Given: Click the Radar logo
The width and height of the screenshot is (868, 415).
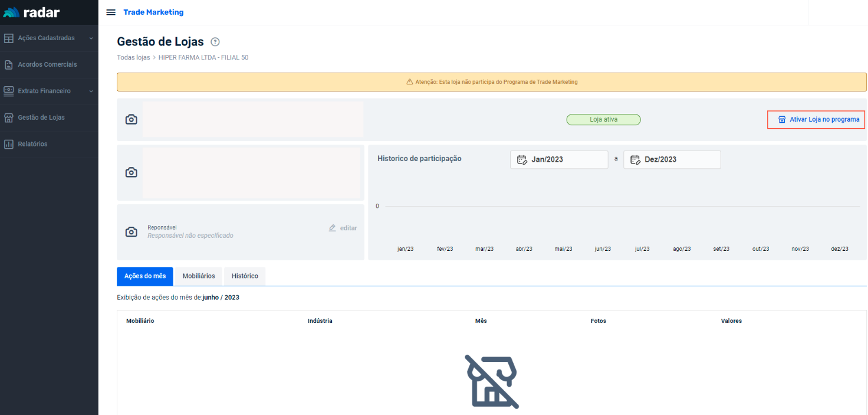Looking at the screenshot, I should tap(32, 12).
